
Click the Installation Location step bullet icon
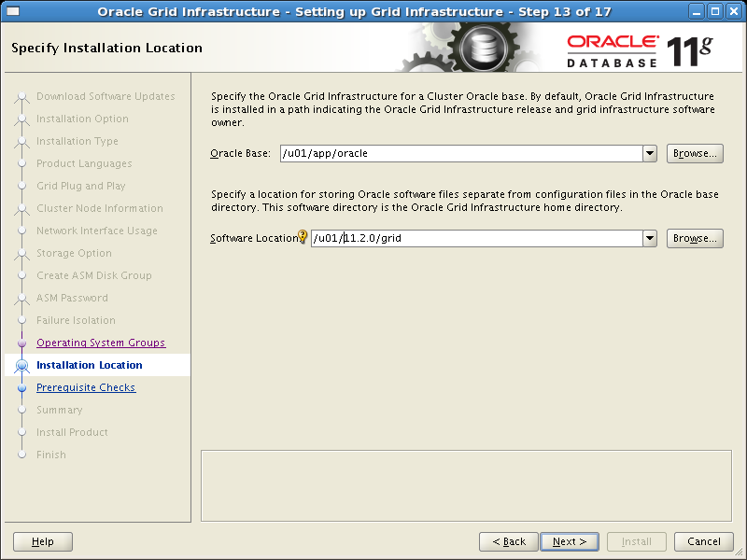pos(21,365)
